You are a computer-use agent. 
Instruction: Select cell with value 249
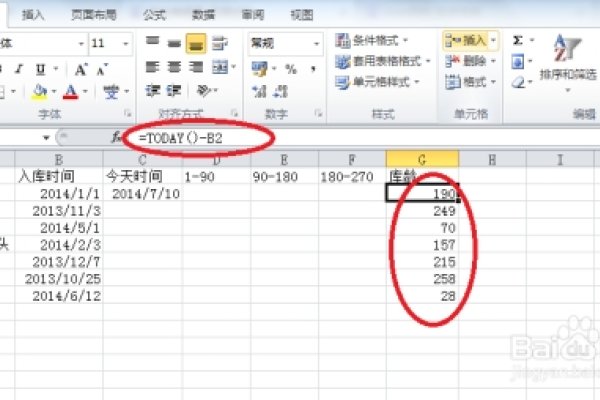[x=422, y=211]
